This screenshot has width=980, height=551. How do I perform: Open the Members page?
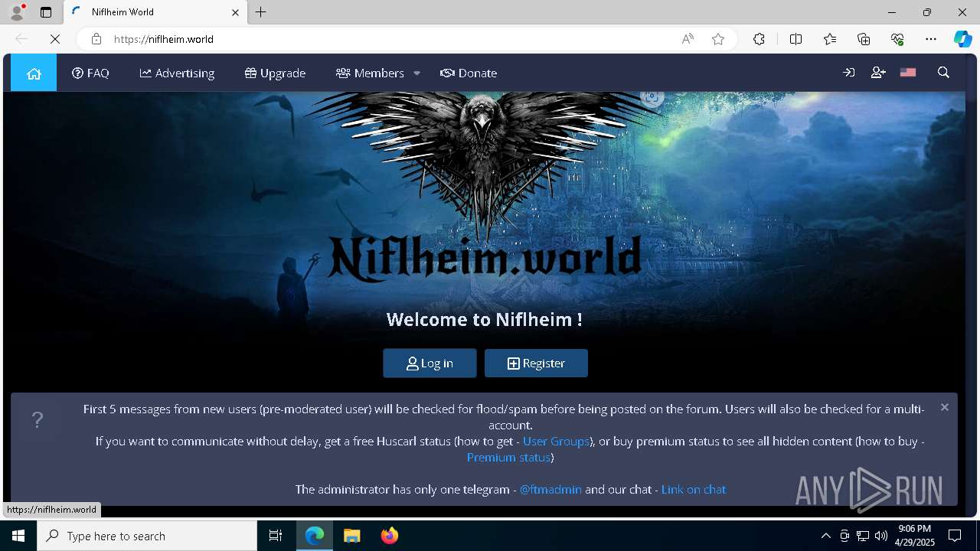pyautogui.click(x=370, y=73)
